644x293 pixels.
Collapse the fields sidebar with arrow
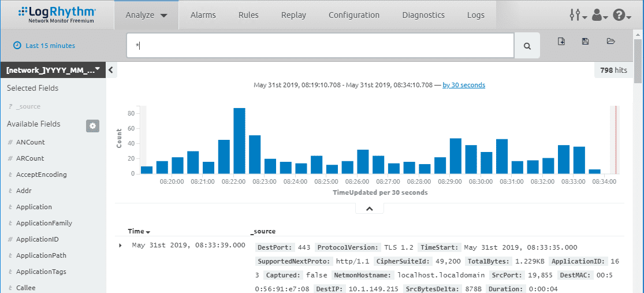click(110, 71)
